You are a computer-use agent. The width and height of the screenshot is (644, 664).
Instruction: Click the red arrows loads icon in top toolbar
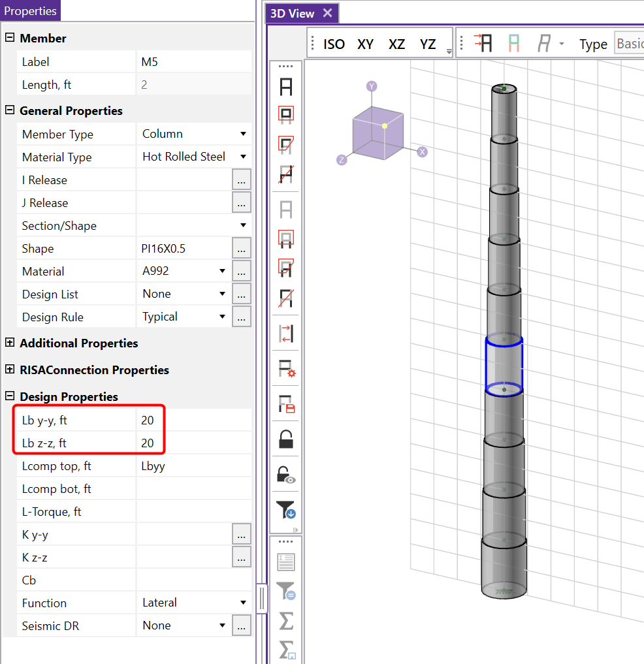coord(483,44)
